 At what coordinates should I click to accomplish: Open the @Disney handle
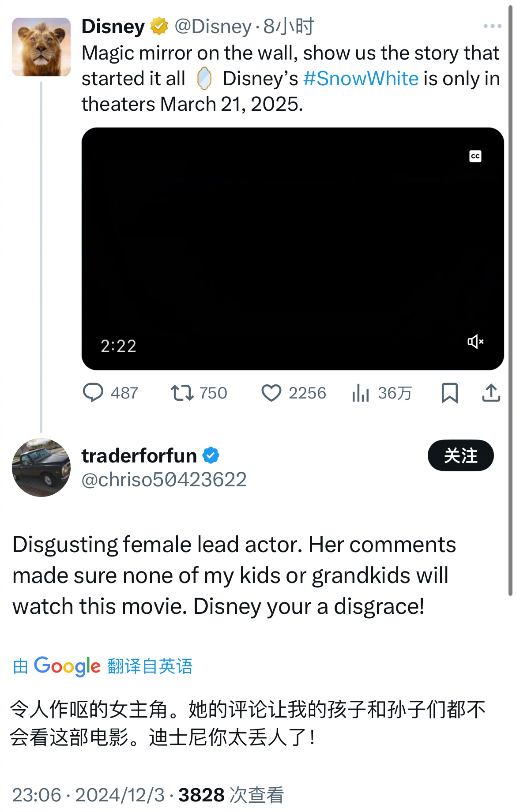[213, 26]
